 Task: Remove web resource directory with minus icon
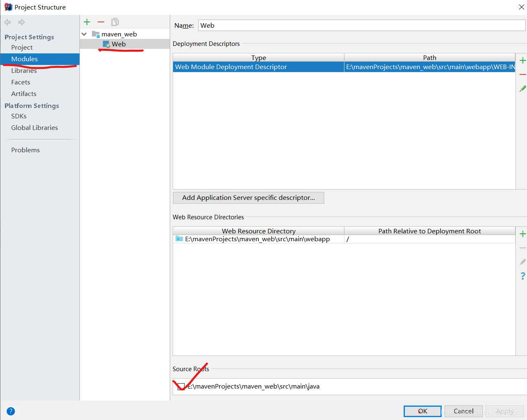[522, 248]
